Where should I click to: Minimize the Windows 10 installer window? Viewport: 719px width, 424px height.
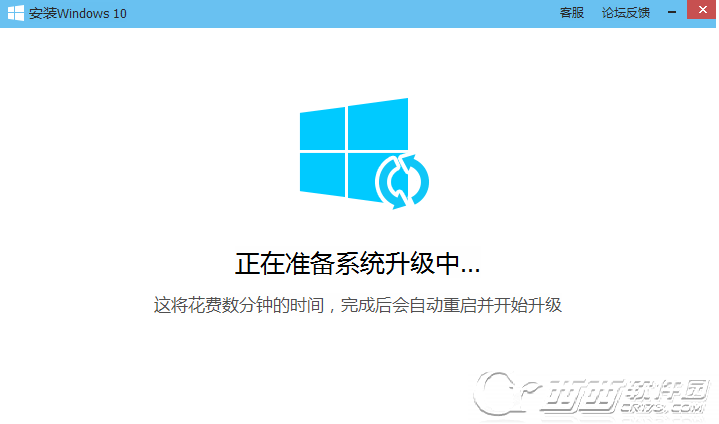(672, 12)
